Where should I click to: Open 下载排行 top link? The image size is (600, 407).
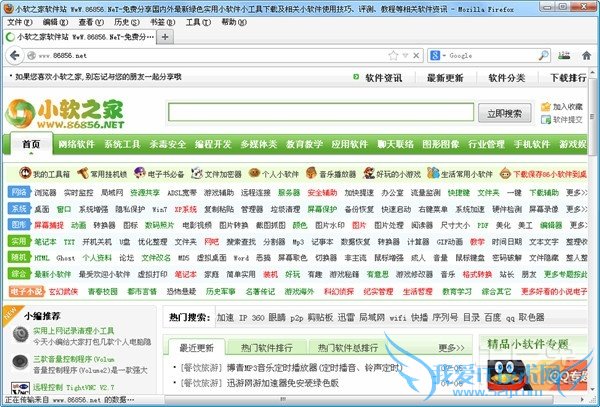[568, 78]
